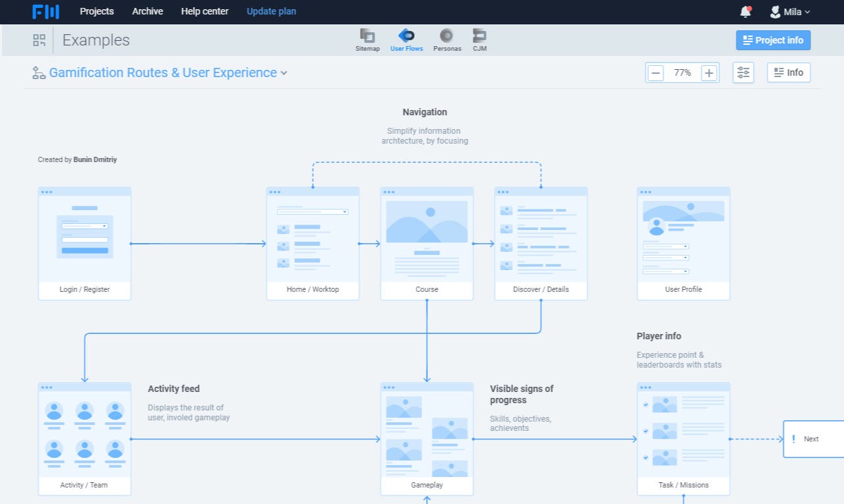
Task: Click the FlowMapp logo
Action: tap(45, 11)
